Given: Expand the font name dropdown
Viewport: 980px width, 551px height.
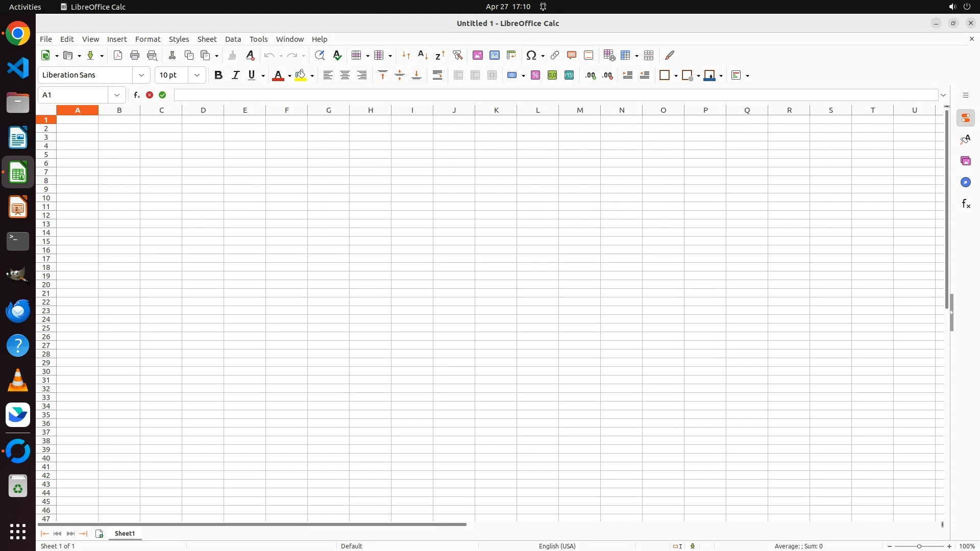Looking at the screenshot, I should tap(141, 75).
